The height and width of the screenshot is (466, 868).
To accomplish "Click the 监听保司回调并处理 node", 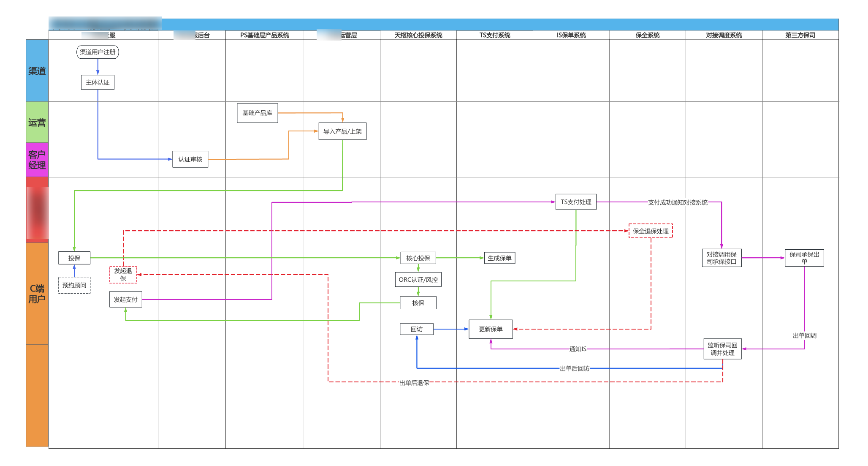I will 723,349.
